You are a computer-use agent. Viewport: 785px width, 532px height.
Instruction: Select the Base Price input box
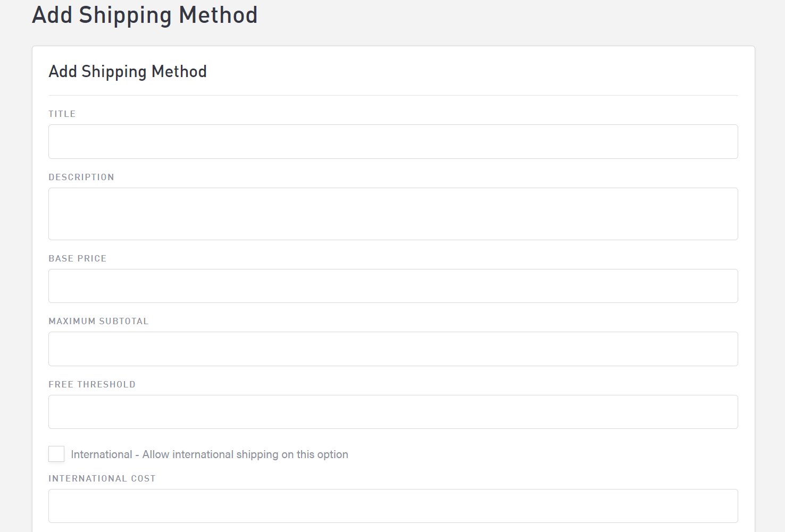tap(393, 286)
